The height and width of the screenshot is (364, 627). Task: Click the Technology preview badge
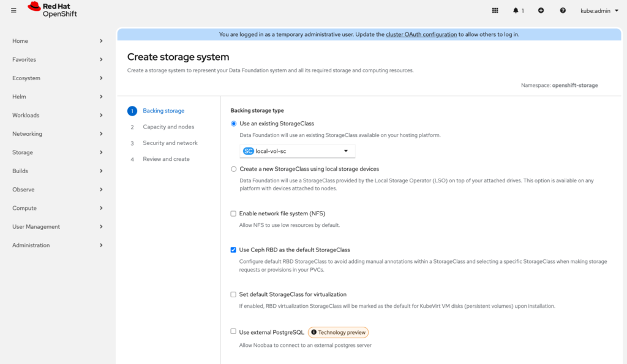coord(338,332)
